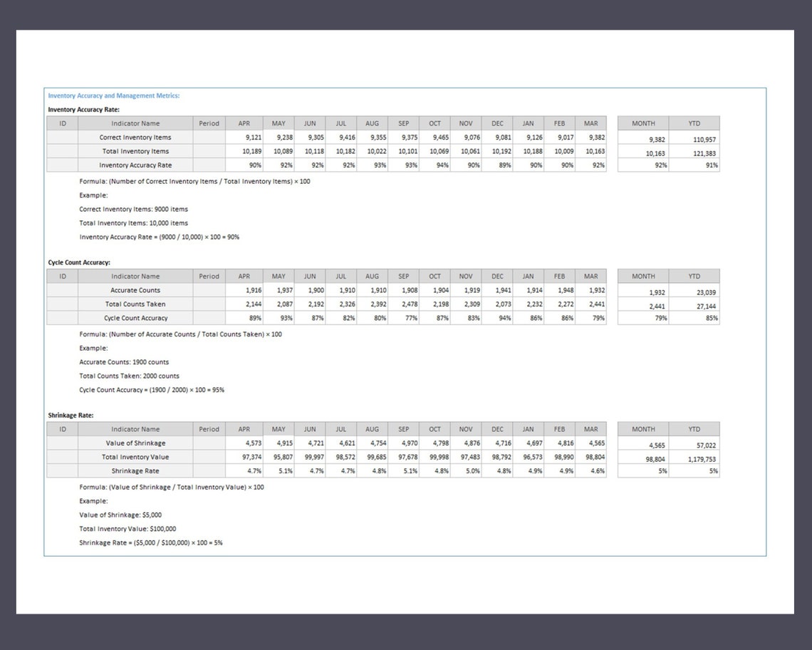Viewport: 812px width, 650px height.
Task: Click the Indicator Name header in first table
Action: click(135, 123)
